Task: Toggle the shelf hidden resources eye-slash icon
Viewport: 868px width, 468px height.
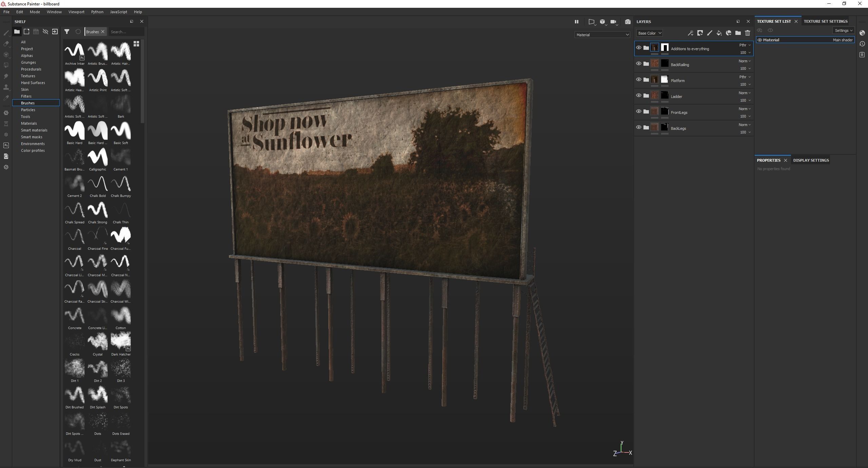Action: [45, 32]
